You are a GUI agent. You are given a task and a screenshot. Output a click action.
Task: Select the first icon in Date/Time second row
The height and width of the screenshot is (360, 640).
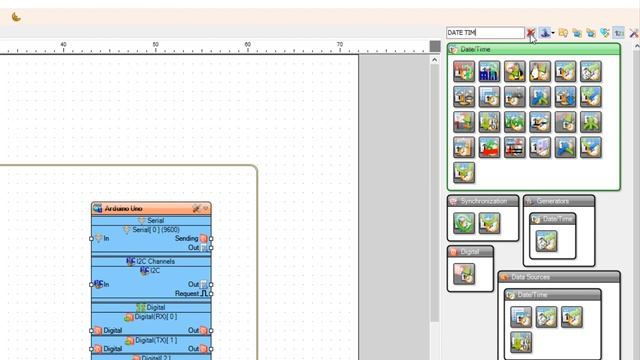coord(464,97)
